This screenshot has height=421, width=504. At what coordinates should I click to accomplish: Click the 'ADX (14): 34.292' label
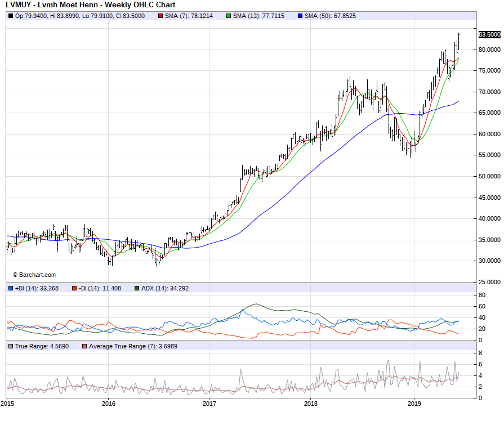[165, 288]
